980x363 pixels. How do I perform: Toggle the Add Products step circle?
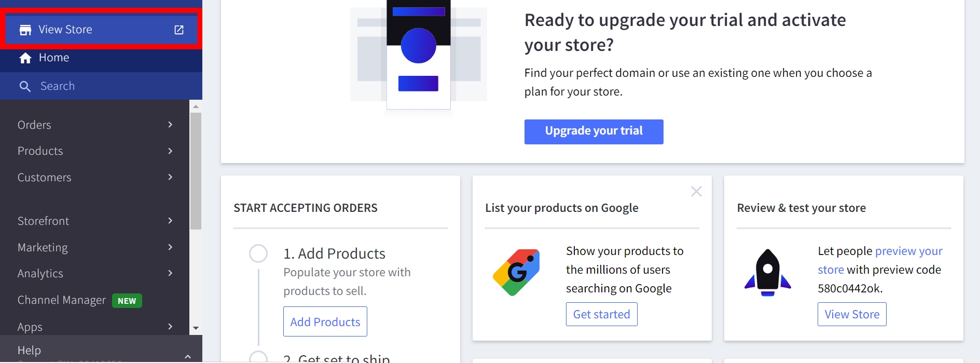[258, 253]
